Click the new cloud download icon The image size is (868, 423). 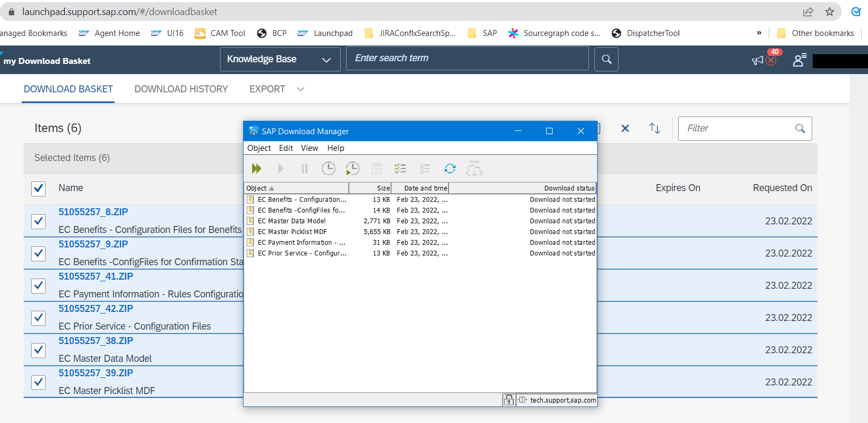point(474,169)
